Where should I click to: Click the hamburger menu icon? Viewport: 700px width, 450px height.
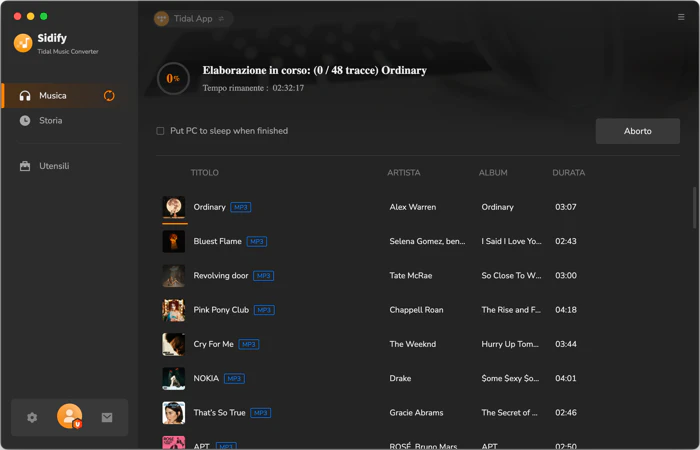681,17
